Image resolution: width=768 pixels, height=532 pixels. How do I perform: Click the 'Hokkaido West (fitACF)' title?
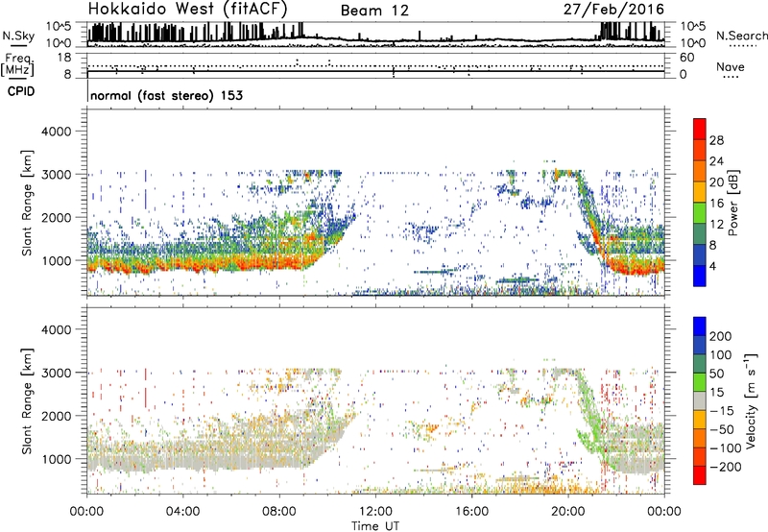pos(187,10)
